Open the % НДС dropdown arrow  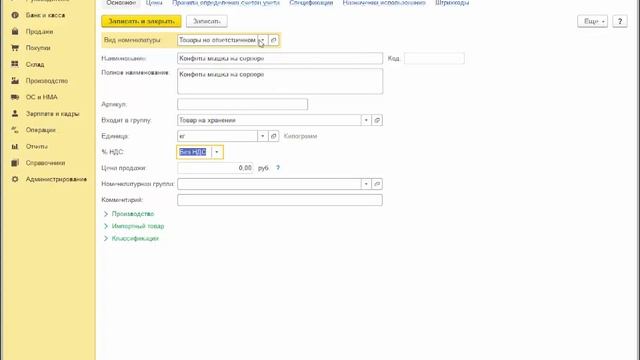(217, 152)
